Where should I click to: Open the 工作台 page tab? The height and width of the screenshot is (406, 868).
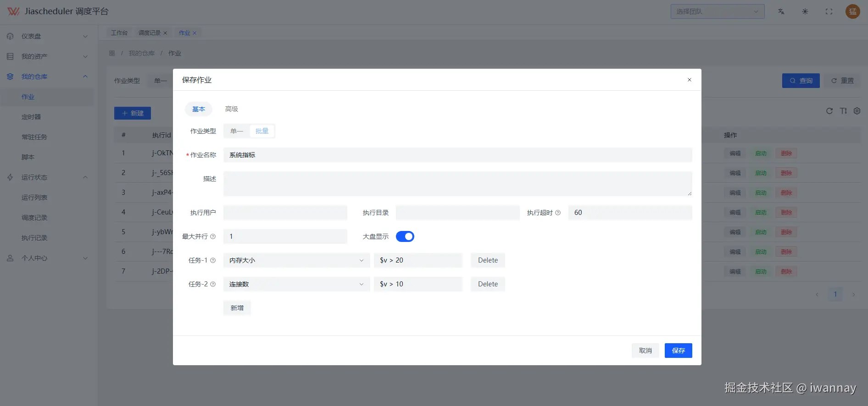(x=119, y=33)
